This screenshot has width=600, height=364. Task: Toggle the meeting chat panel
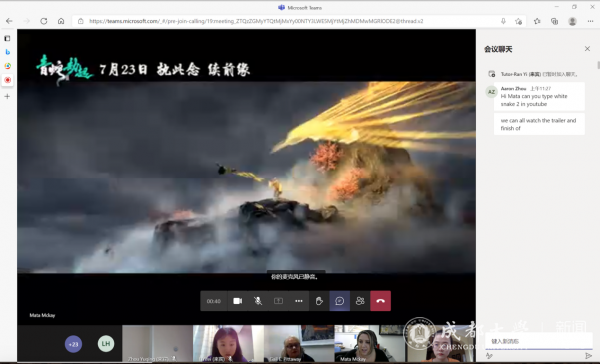[340, 301]
